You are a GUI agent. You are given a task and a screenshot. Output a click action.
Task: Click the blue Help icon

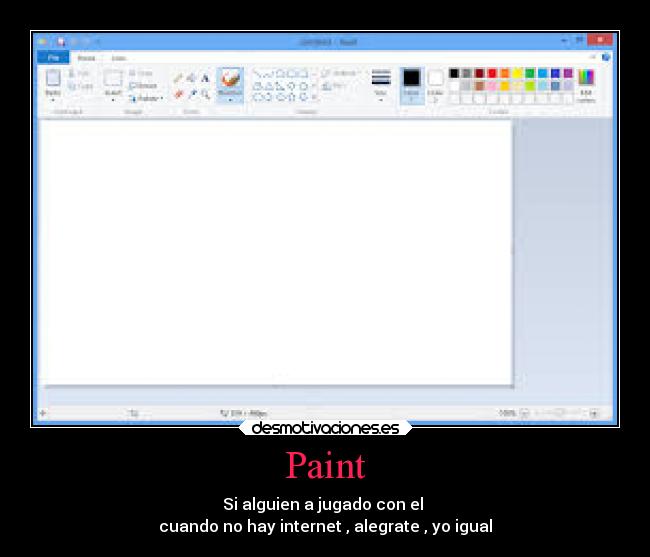606,57
